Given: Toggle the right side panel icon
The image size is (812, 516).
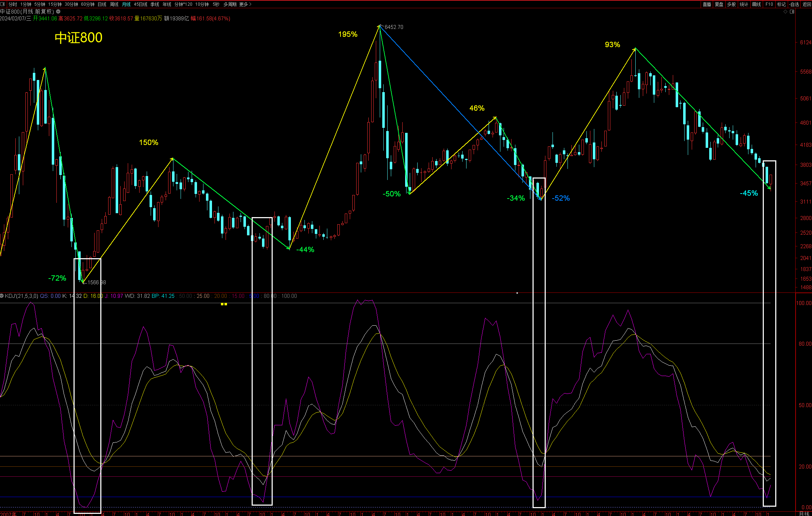Looking at the screenshot, I should click(x=792, y=12).
